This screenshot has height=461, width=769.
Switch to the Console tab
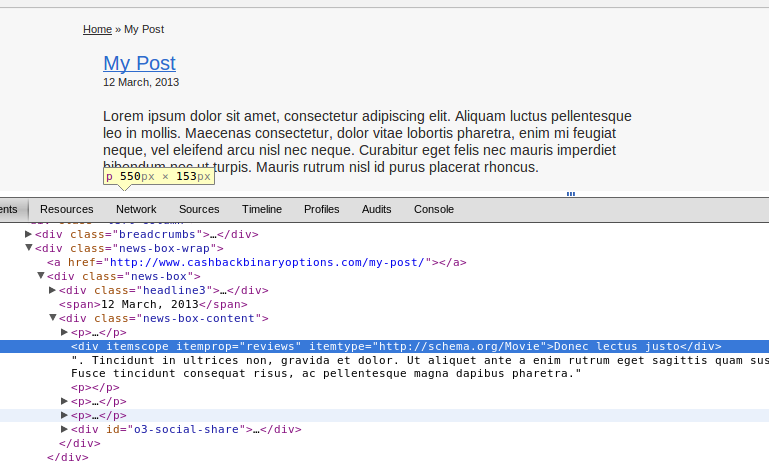(434, 209)
